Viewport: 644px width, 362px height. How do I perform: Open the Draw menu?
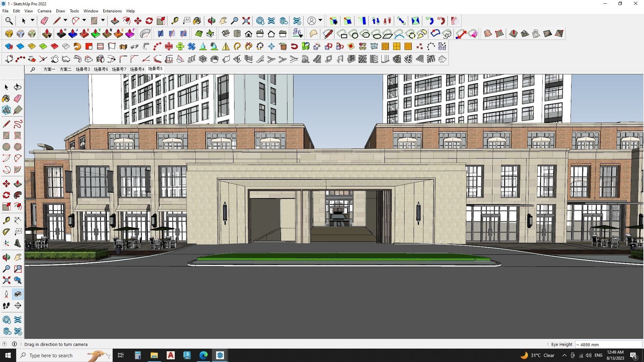(60, 11)
